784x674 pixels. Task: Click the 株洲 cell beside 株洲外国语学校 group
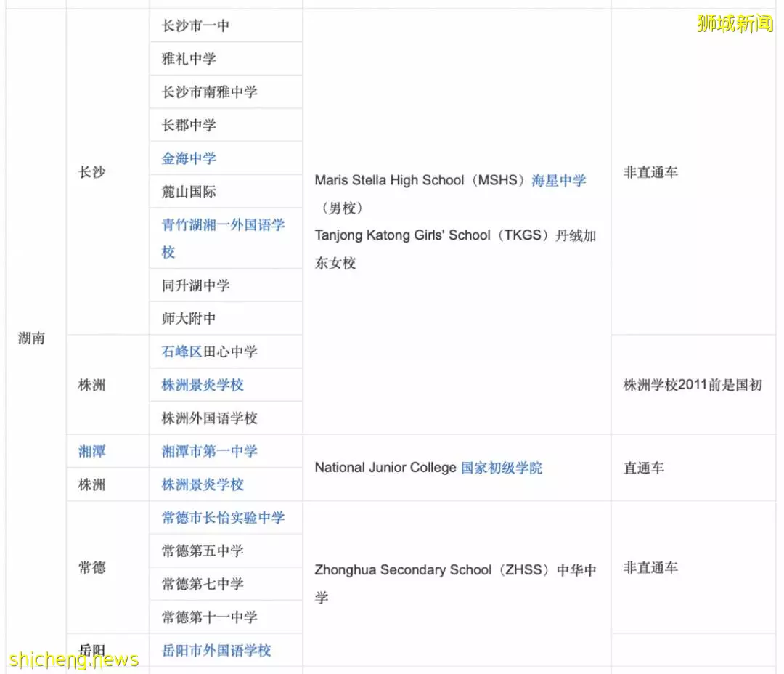click(108, 385)
